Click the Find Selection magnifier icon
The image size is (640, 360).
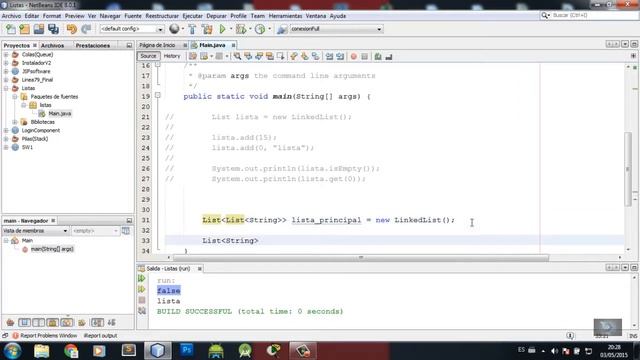pyautogui.click(x=237, y=56)
